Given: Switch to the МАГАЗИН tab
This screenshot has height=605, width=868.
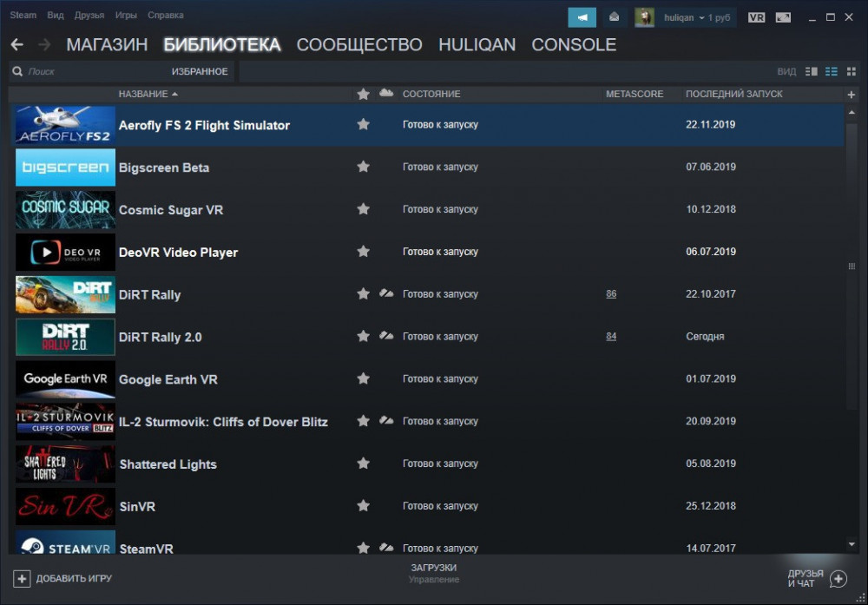Looking at the screenshot, I should [x=107, y=45].
